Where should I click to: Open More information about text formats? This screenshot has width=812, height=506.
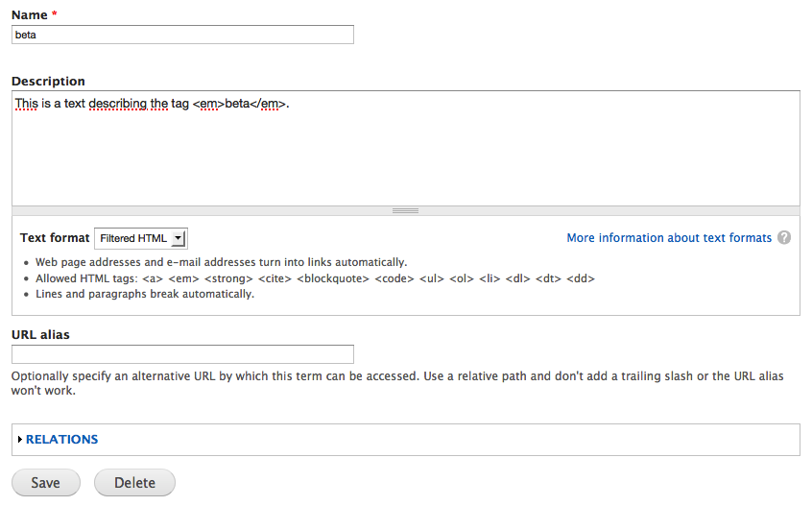pyautogui.click(x=669, y=238)
